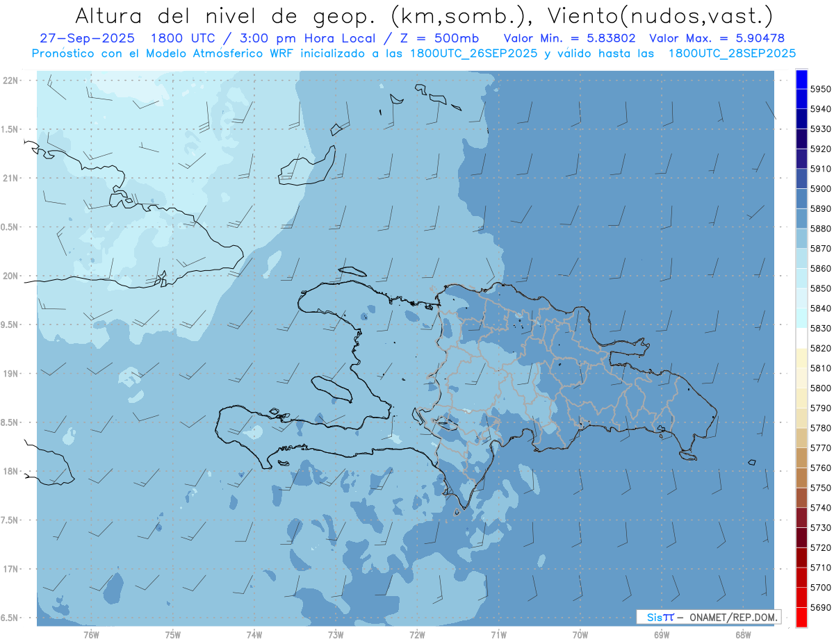Click the "ONAMET/REP.DOM." credit label
This screenshot has height=644, width=834.
click(x=733, y=617)
